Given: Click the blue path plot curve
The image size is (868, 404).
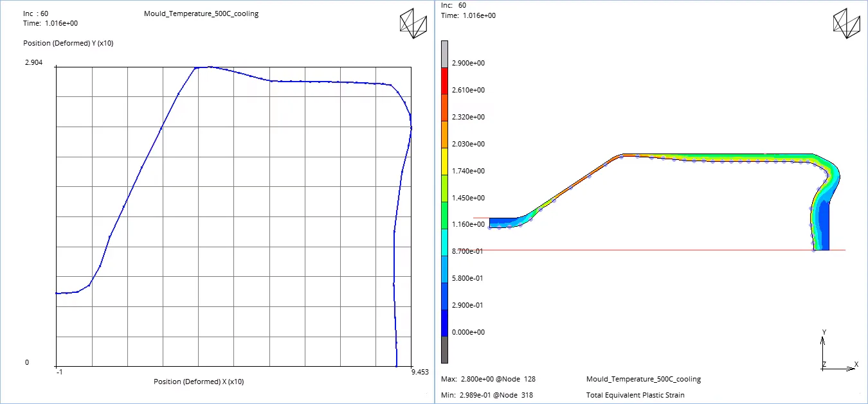Looking at the screenshot, I should click(161, 128).
